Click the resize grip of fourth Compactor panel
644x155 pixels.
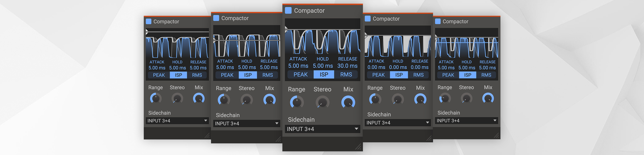click(x=429, y=138)
